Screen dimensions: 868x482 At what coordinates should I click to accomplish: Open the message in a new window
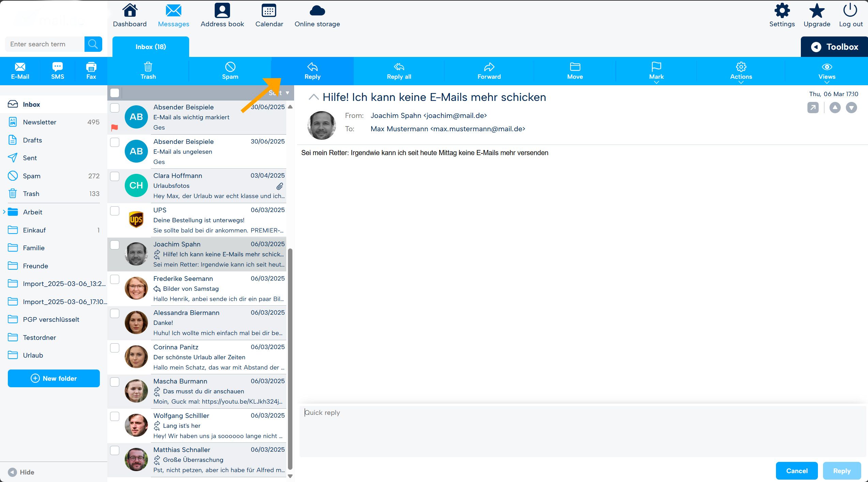[813, 108]
